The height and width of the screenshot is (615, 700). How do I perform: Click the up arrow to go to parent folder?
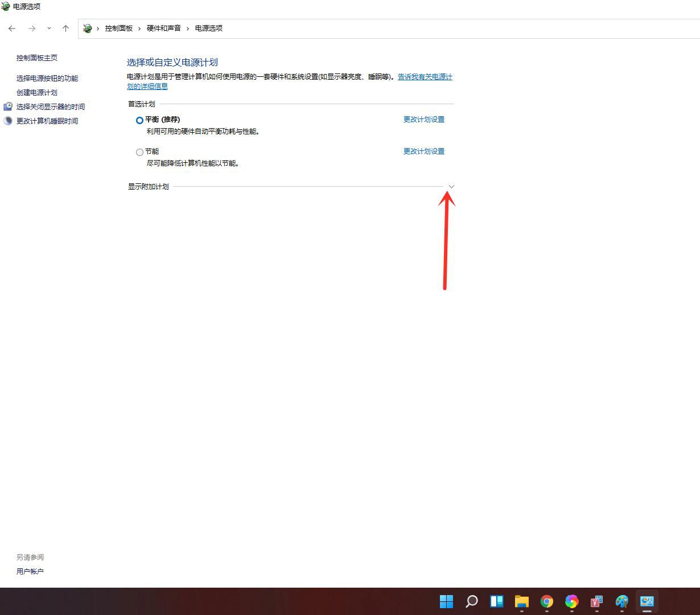point(65,28)
